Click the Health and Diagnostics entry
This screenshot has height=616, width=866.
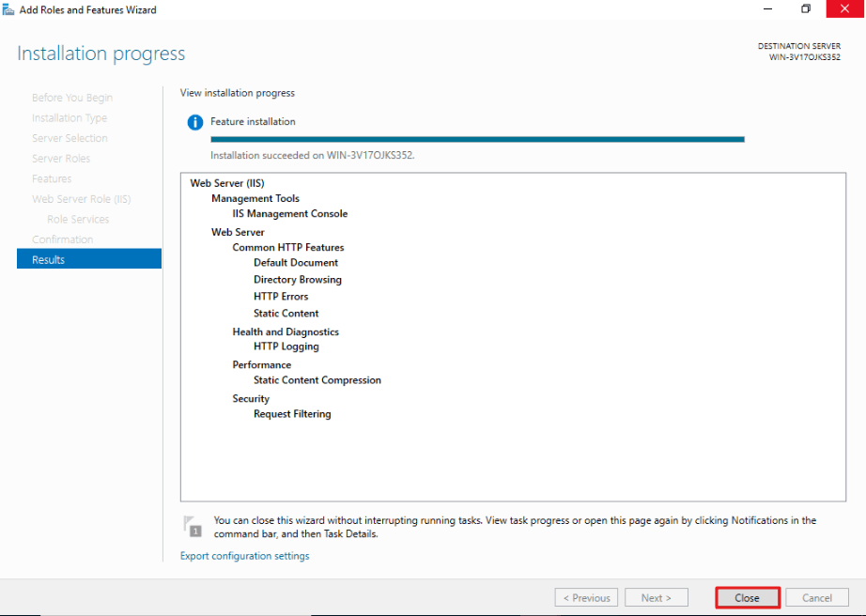tap(286, 331)
